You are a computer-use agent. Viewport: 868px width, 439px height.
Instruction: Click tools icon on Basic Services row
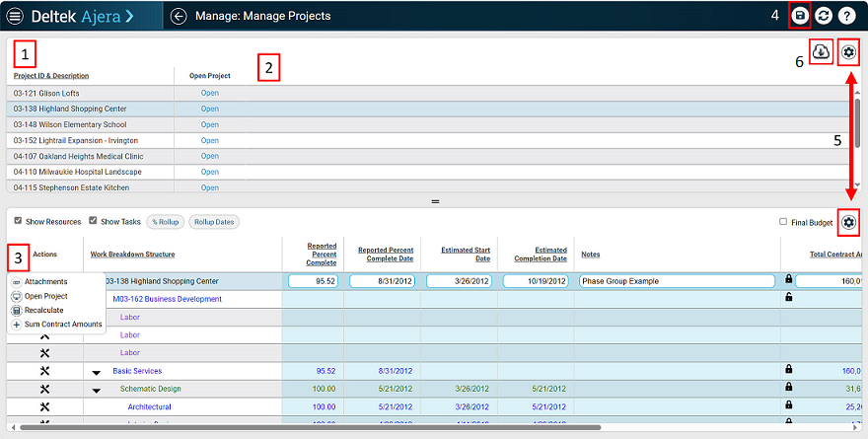pyautogui.click(x=44, y=371)
